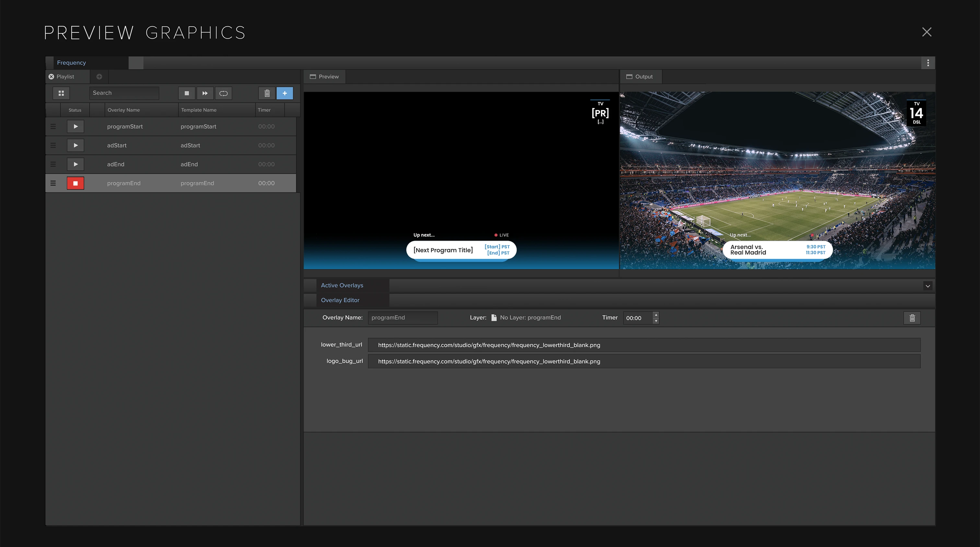Image resolution: width=980 pixels, height=547 pixels.
Task: Click the lower_third_url input field
Action: pyautogui.click(x=644, y=345)
